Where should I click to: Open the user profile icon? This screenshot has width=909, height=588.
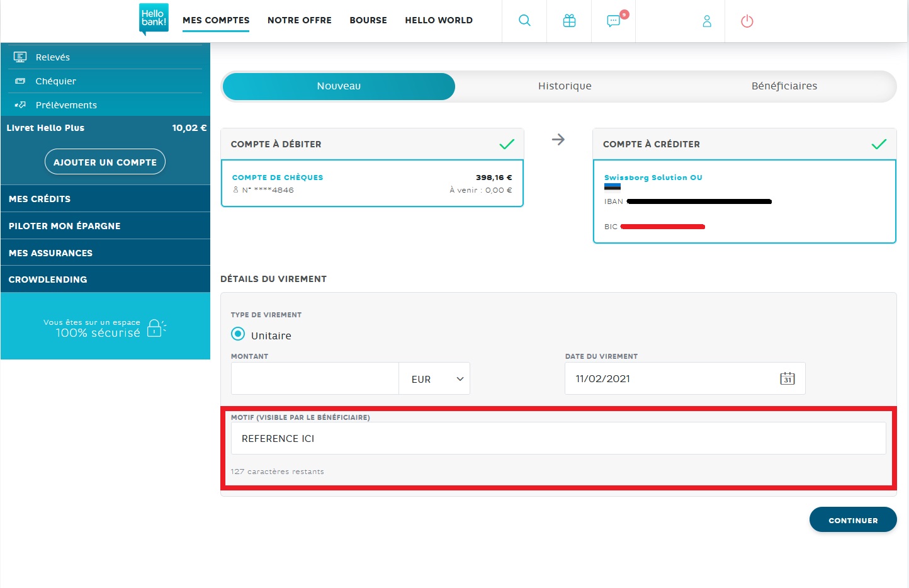(x=707, y=21)
